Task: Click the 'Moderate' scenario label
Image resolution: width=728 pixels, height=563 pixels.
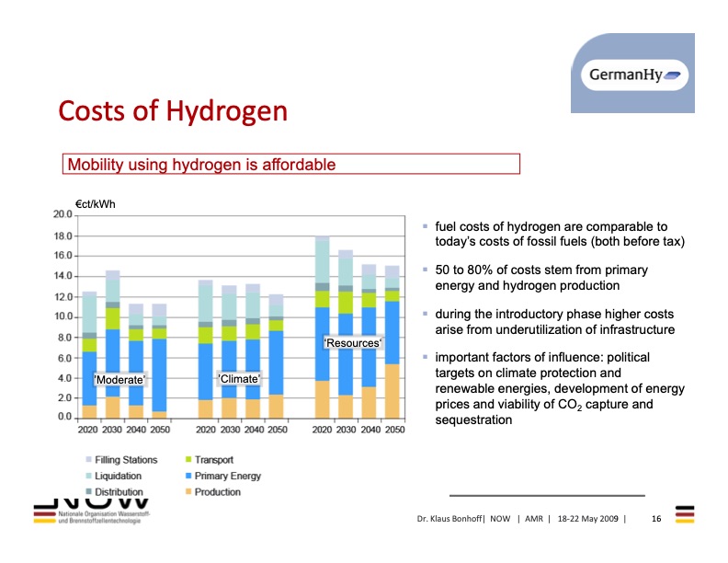Action: point(119,380)
